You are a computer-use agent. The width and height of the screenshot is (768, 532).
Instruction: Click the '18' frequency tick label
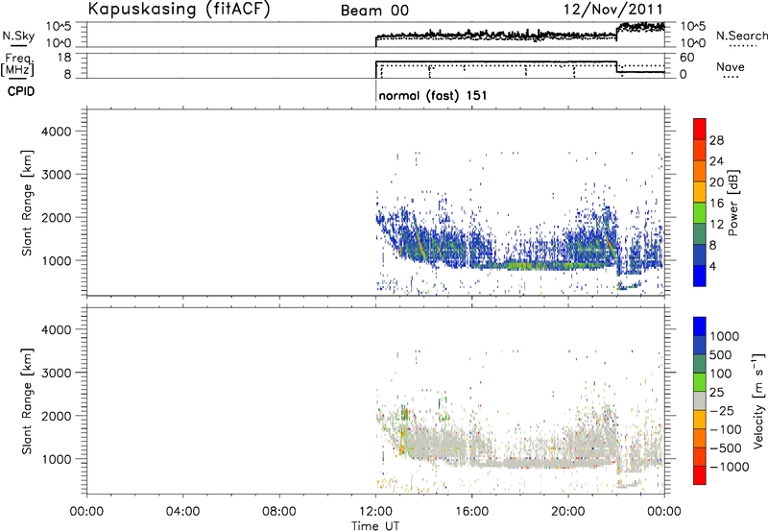click(x=64, y=58)
